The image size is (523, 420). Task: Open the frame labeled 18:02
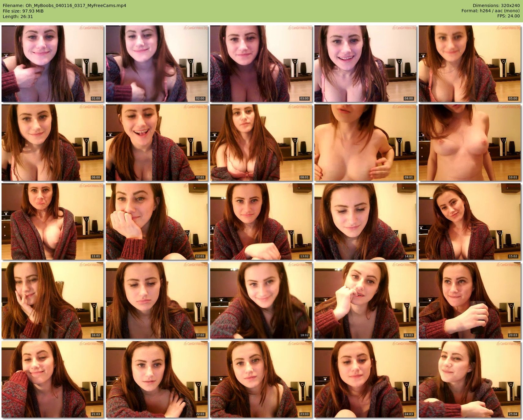261,300
